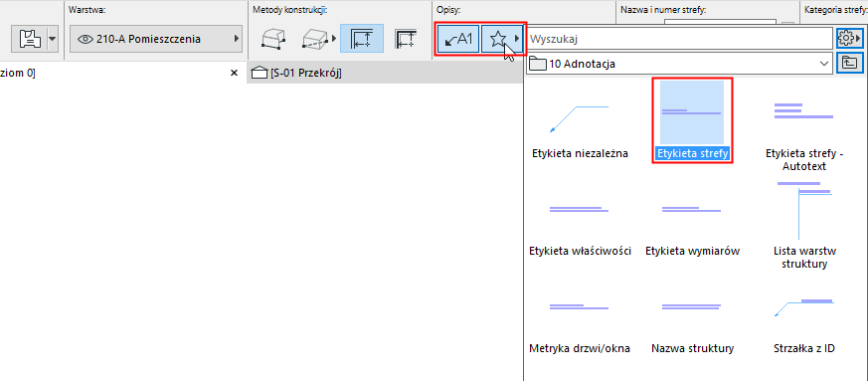
Task: Choose the last construction method icon
Action: tap(406, 39)
